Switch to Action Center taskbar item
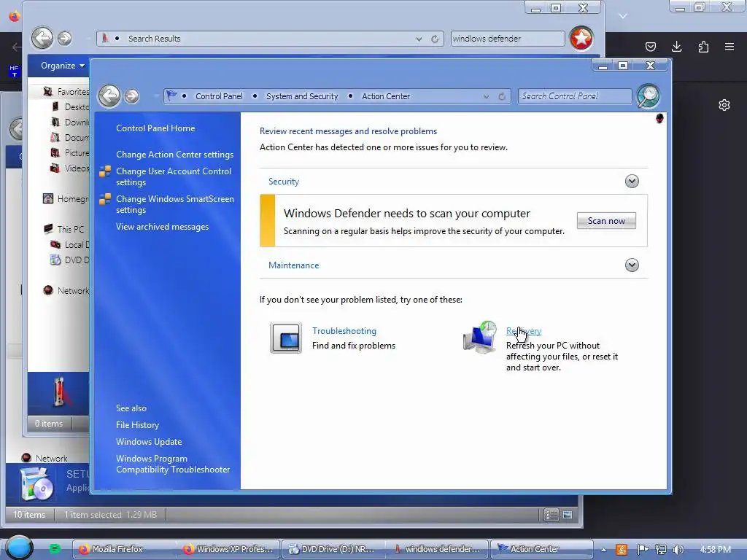Viewport: 747px width, 560px height. pyautogui.click(x=542, y=549)
